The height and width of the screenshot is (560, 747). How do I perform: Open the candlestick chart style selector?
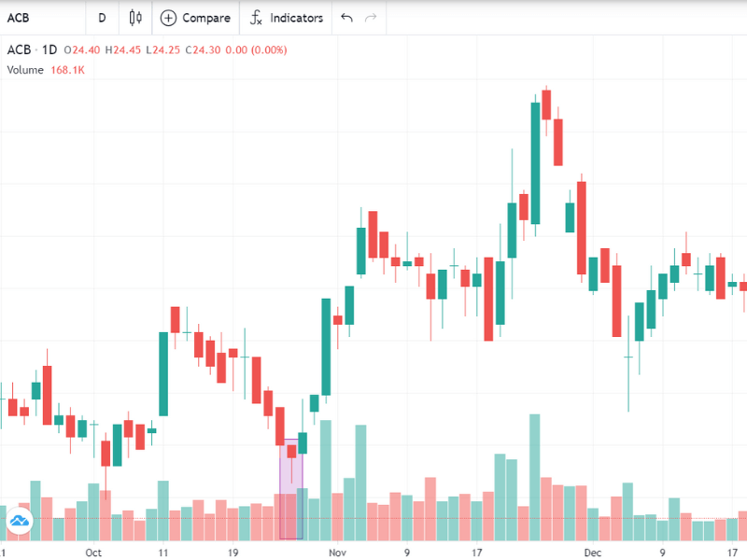click(x=135, y=18)
